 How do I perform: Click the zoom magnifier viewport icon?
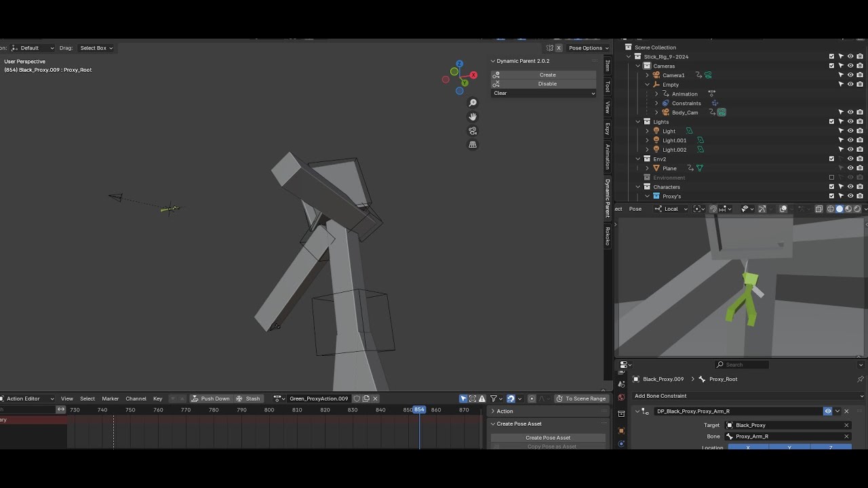(473, 103)
